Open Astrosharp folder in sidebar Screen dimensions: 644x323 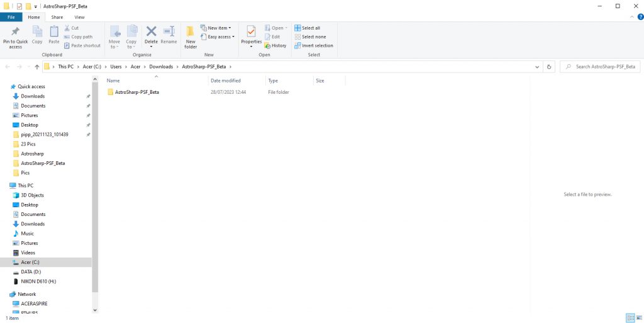coord(32,154)
